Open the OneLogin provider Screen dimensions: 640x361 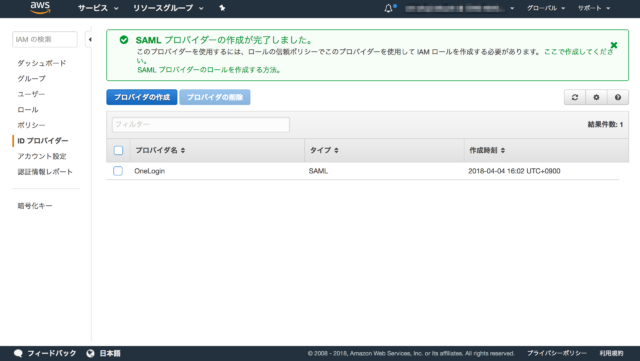point(150,171)
